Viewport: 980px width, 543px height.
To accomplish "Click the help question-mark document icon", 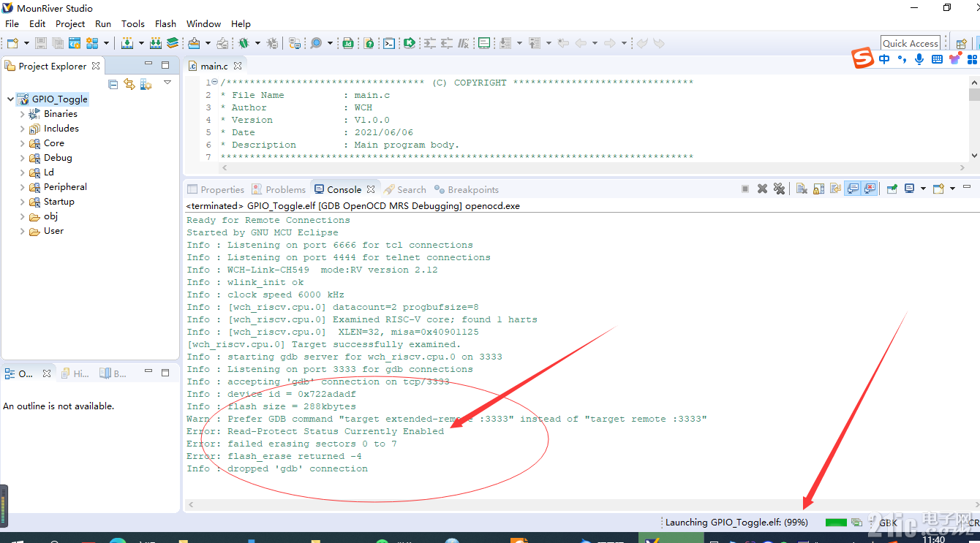I will [369, 44].
